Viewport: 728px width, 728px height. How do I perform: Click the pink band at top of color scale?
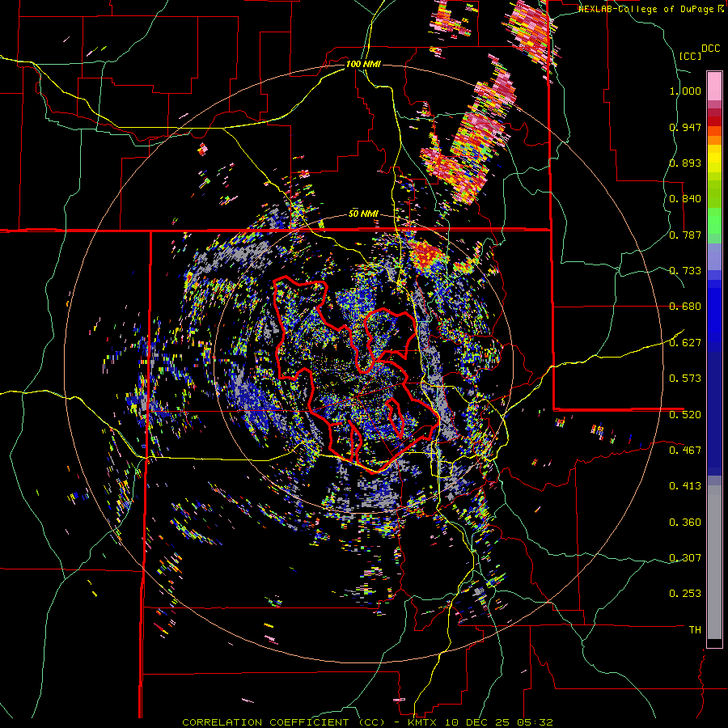coord(714,86)
